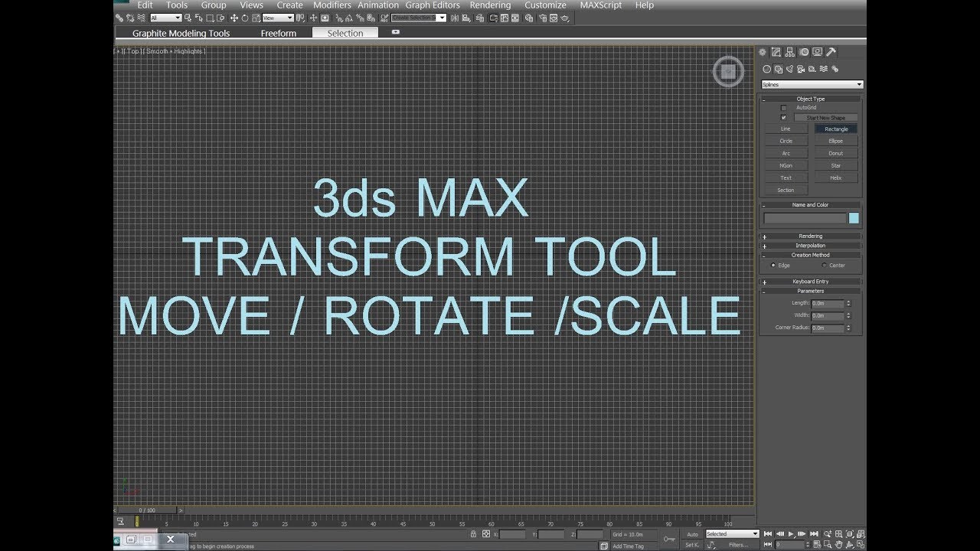This screenshot has width=980, height=551.
Task: Select the Center creation method radio
Action: (824, 266)
